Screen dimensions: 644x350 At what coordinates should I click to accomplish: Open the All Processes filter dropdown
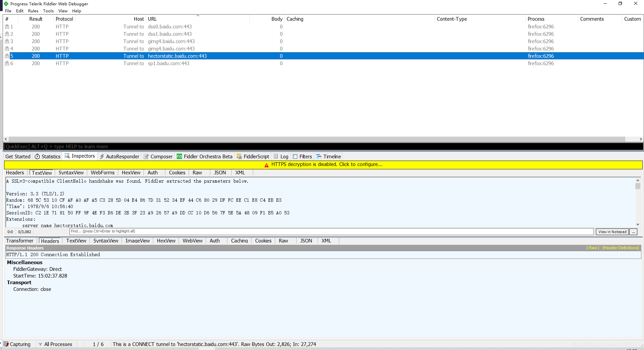55,344
